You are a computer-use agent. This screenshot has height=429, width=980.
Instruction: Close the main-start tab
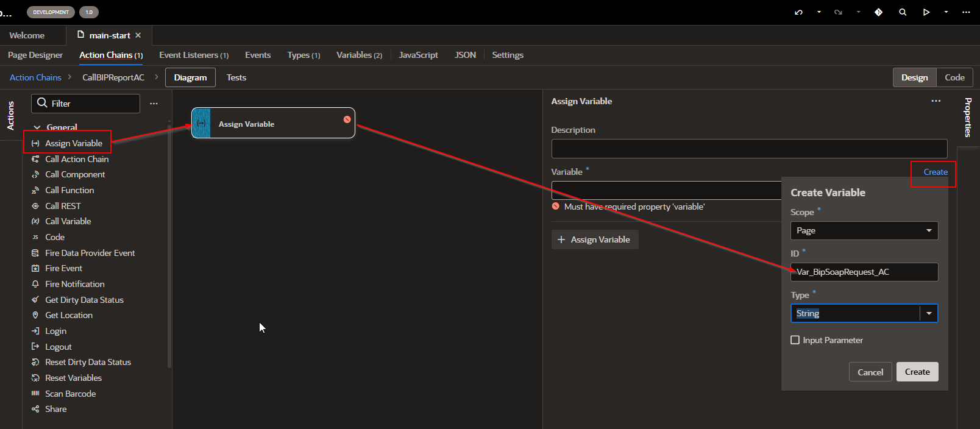[x=138, y=35]
